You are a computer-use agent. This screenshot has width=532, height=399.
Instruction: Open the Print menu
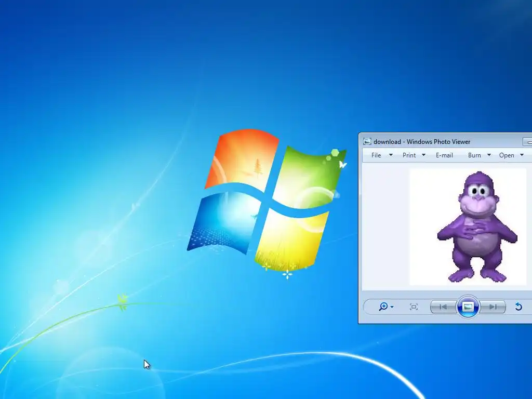(409, 155)
